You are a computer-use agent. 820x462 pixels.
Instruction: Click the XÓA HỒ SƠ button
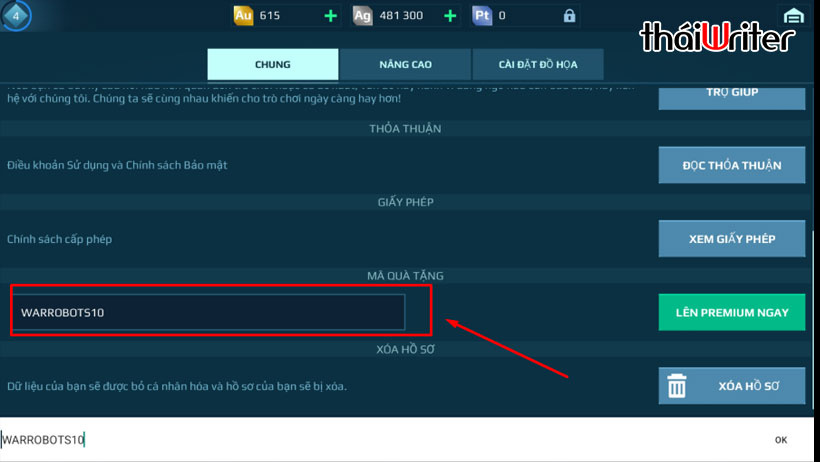point(732,386)
